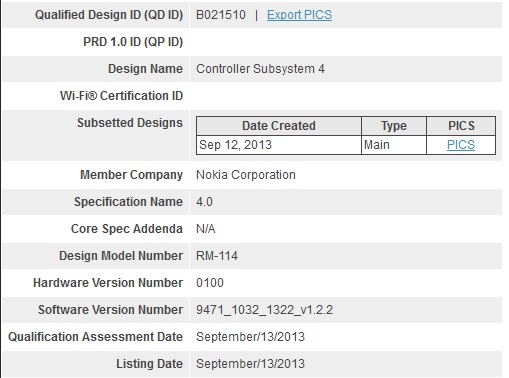Click the Listing Date value

[x=250, y=364]
